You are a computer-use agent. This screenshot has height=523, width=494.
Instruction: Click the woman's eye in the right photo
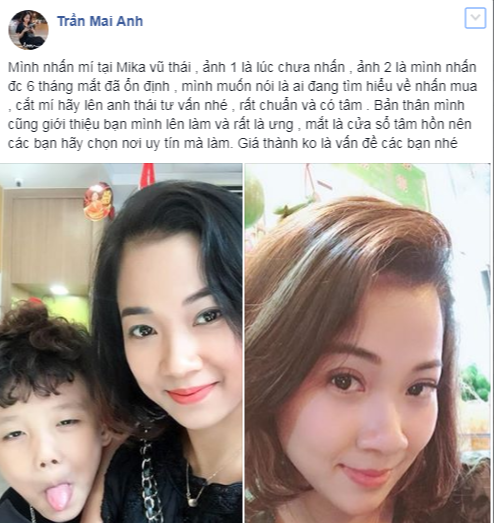[x=345, y=381]
